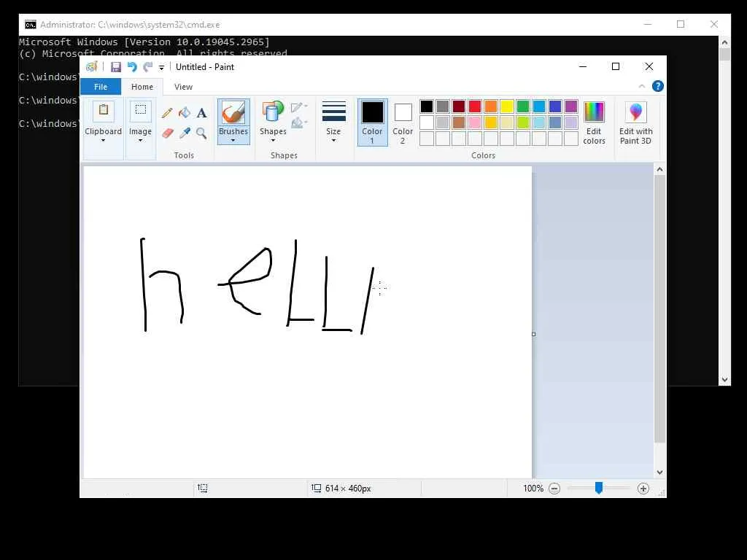Screen dimensions: 747x560
Task: Click the cmd window scrollbar down arrow
Action: pos(724,380)
